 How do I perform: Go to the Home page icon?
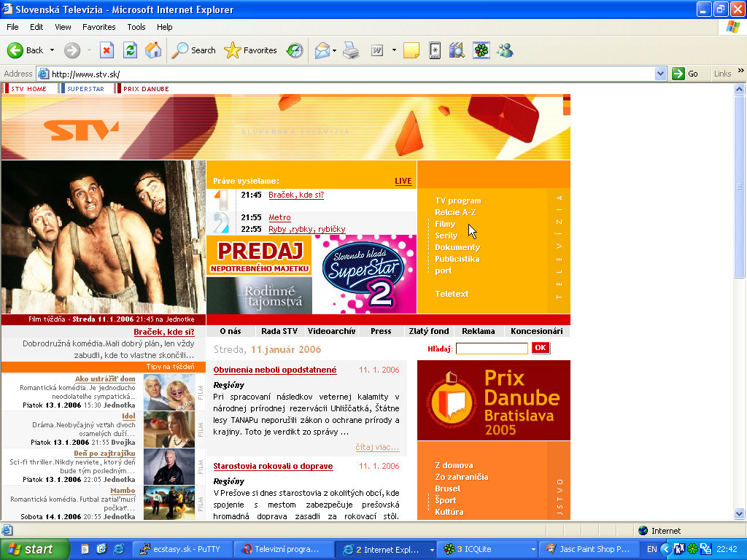coord(153,50)
